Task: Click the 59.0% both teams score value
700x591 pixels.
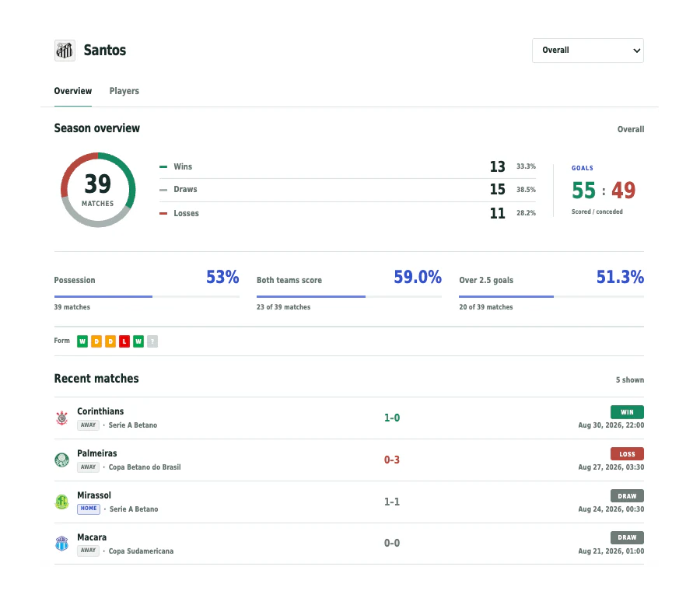Action: click(418, 277)
